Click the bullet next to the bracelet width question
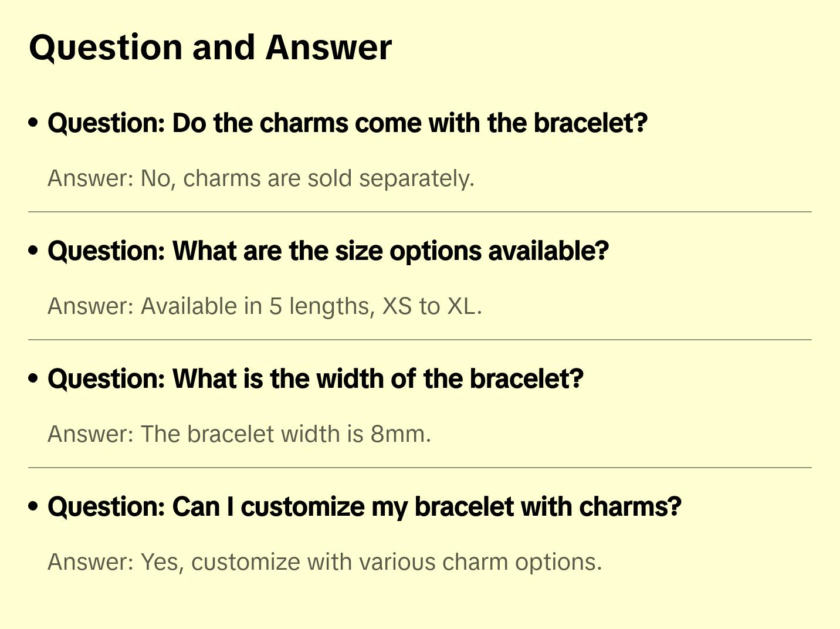The image size is (840, 629). (x=33, y=379)
